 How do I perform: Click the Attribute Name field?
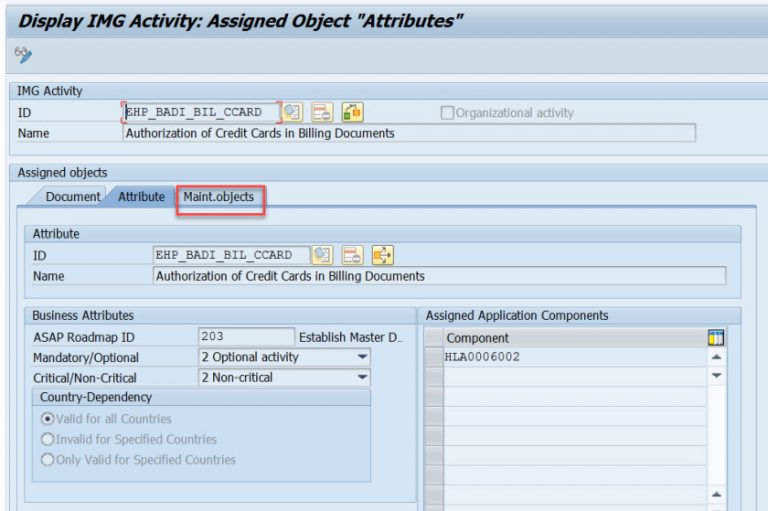pyautogui.click(x=439, y=276)
